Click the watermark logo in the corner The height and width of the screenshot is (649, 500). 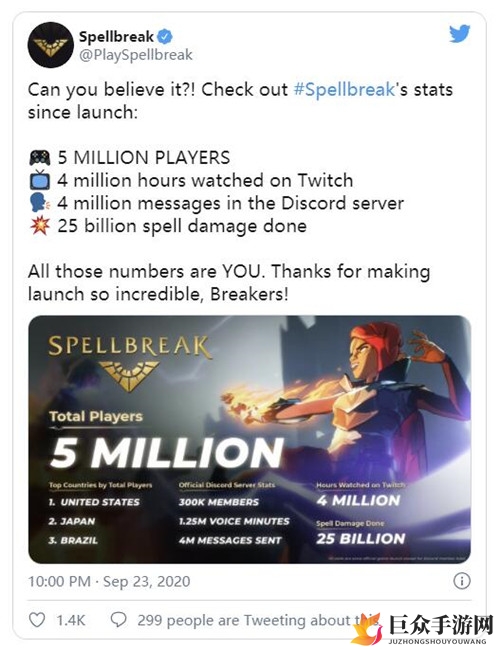pyautogui.click(x=422, y=628)
